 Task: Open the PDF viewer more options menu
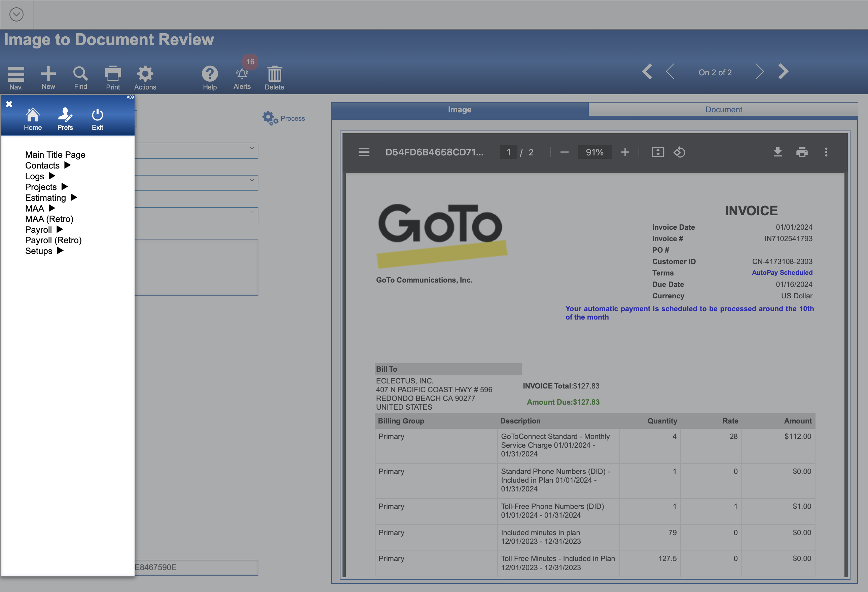pyautogui.click(x=826, y=152)
